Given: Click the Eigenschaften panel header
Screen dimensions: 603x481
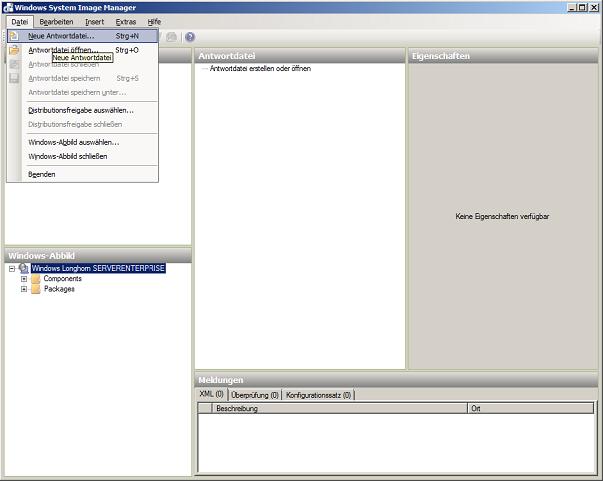Looking at the screenshot, I should pos(503,56).
